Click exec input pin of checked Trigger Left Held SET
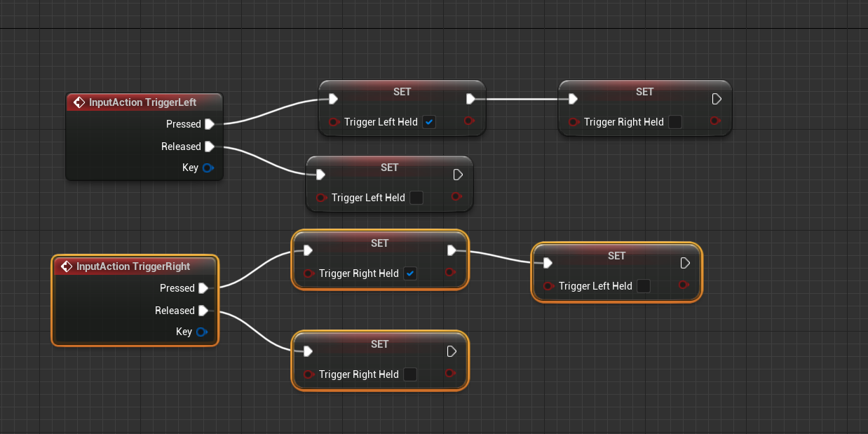This screenshot has height=434, width=868. point(333,99)
